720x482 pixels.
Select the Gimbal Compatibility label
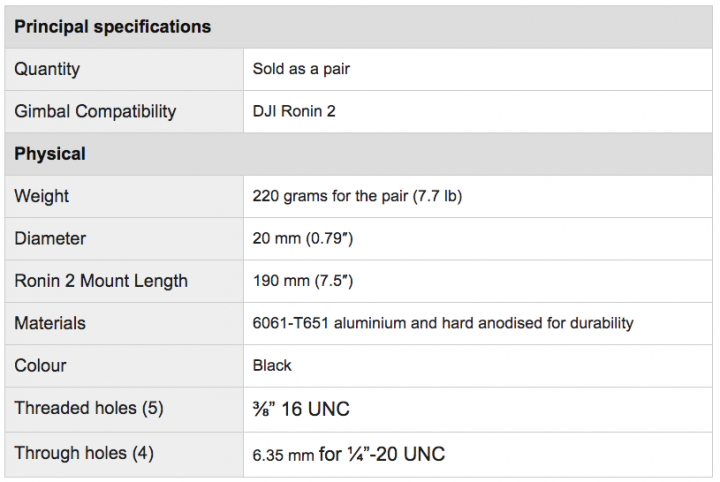coord(95,111)
